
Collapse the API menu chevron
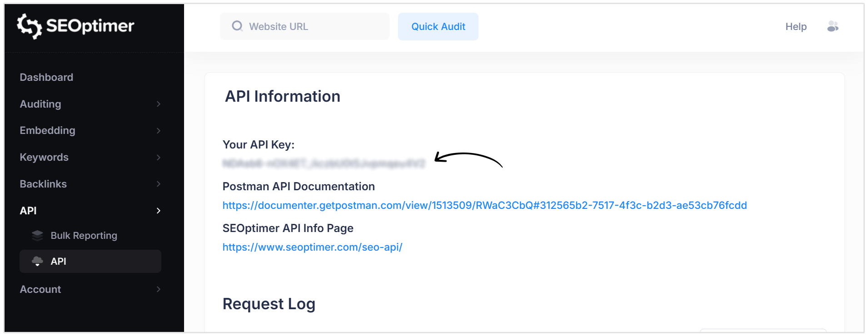click(x=158, y=211)
